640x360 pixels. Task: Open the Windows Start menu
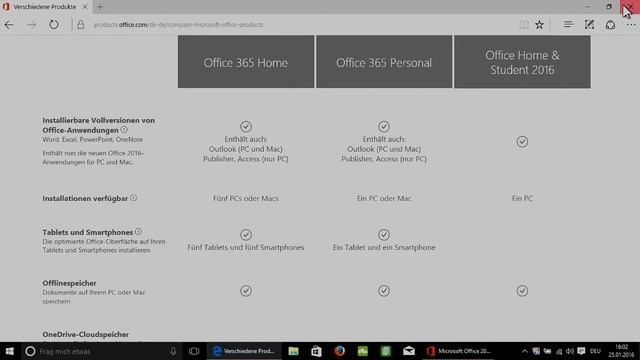(9, 351)
